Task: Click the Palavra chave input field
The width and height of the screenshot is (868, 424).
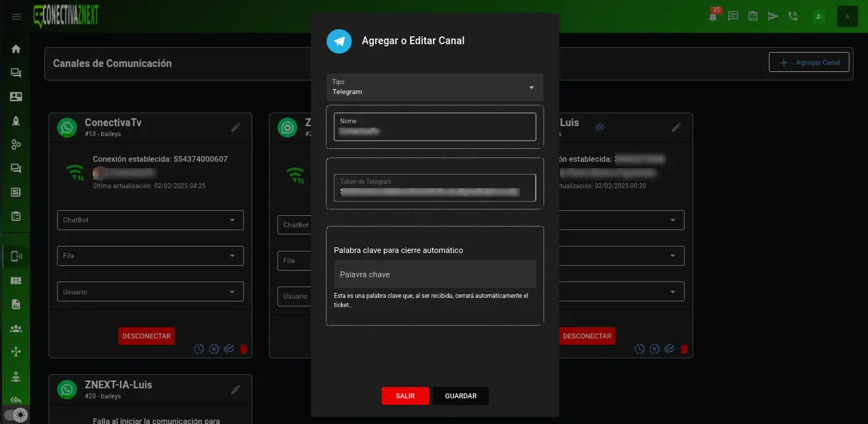Action: 434,274
